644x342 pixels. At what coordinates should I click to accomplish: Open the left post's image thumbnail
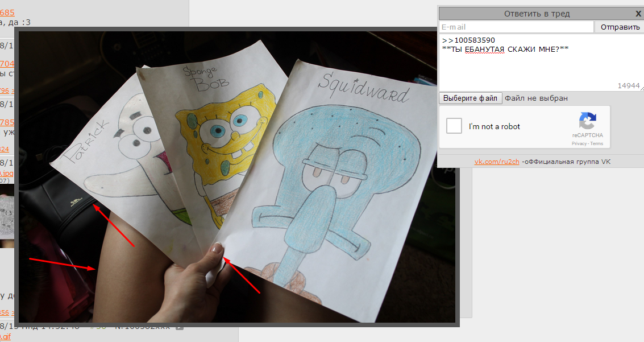tap(7, 216)
